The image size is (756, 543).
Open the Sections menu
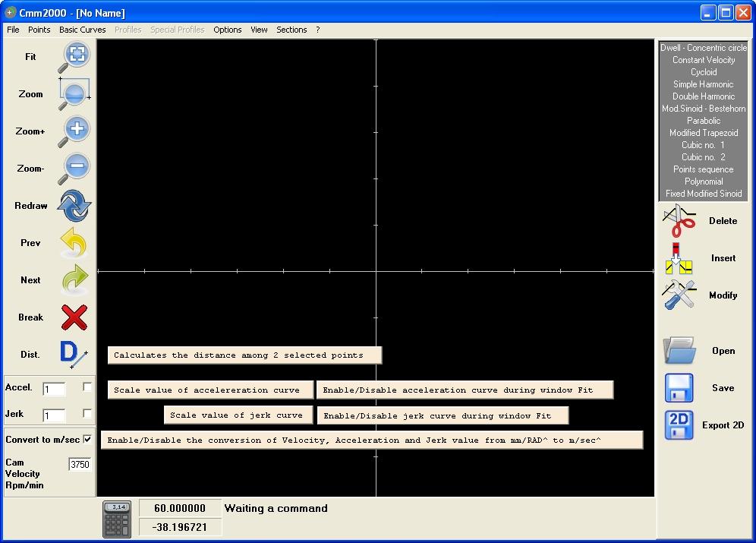click(x=291, y=30)
